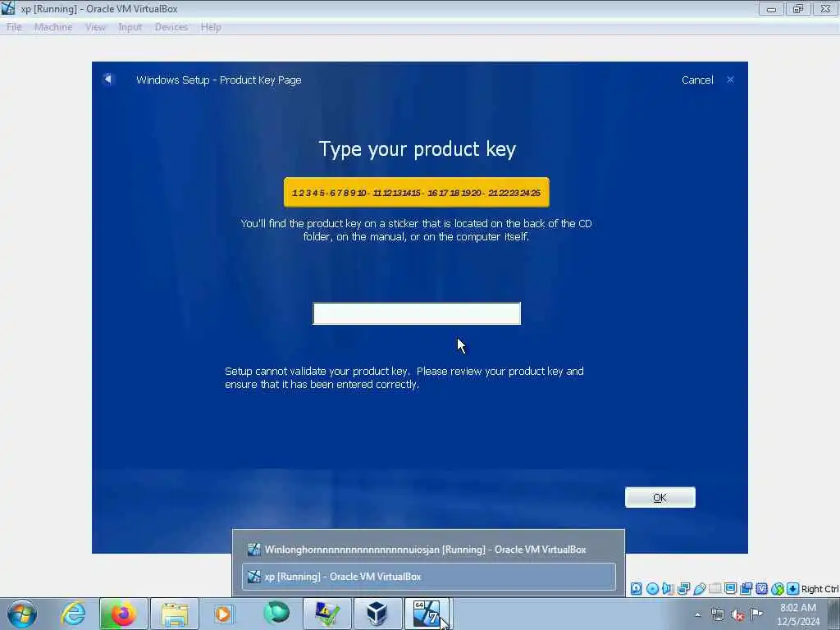The width and height of the screenshot is (840, 630).
Task: Click the recording status icon
Action: (746, 589)
